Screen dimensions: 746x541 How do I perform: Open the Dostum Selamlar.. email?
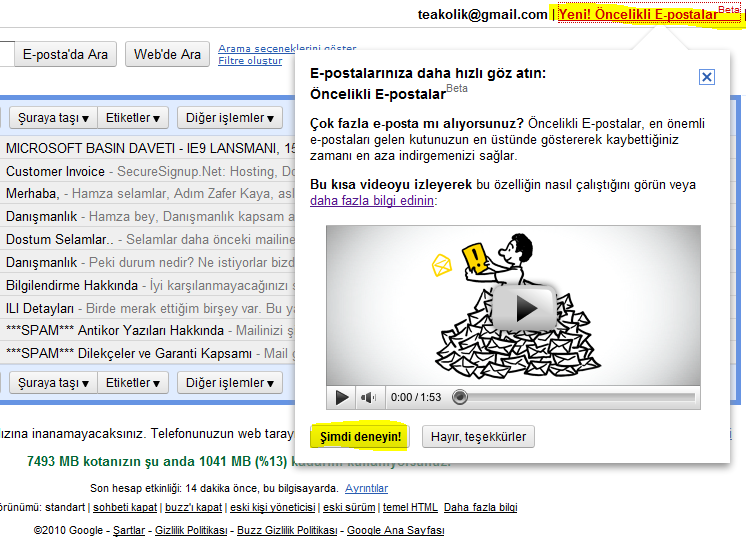pos(147,239)
